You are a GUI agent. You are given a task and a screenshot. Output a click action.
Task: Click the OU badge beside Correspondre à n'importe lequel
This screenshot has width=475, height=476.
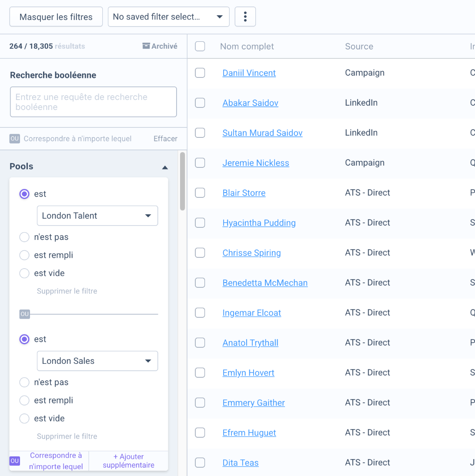pyautogui.click(x=15, y=139)
